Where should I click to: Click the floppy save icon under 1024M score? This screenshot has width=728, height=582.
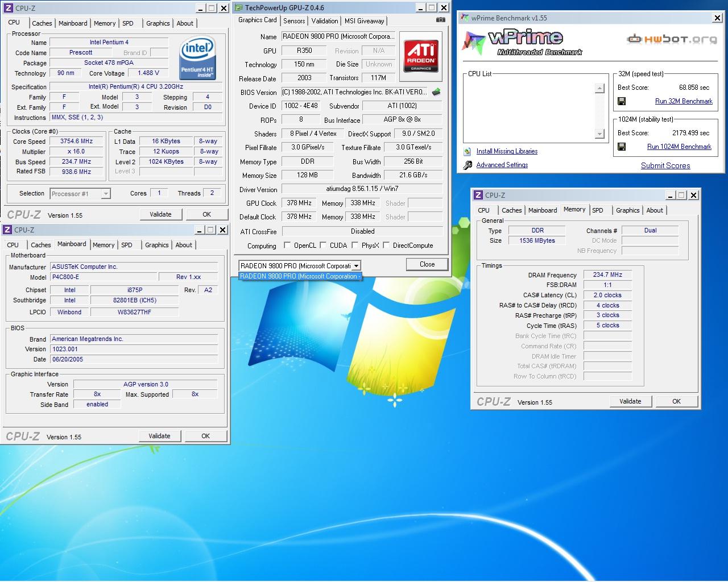point(622,147)
